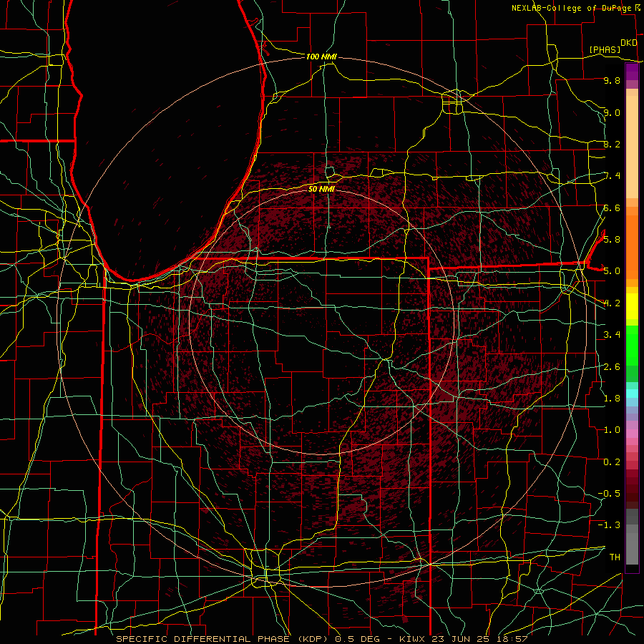
Task: Click the 9.8 scale value
Action: (x=612, y=80)
